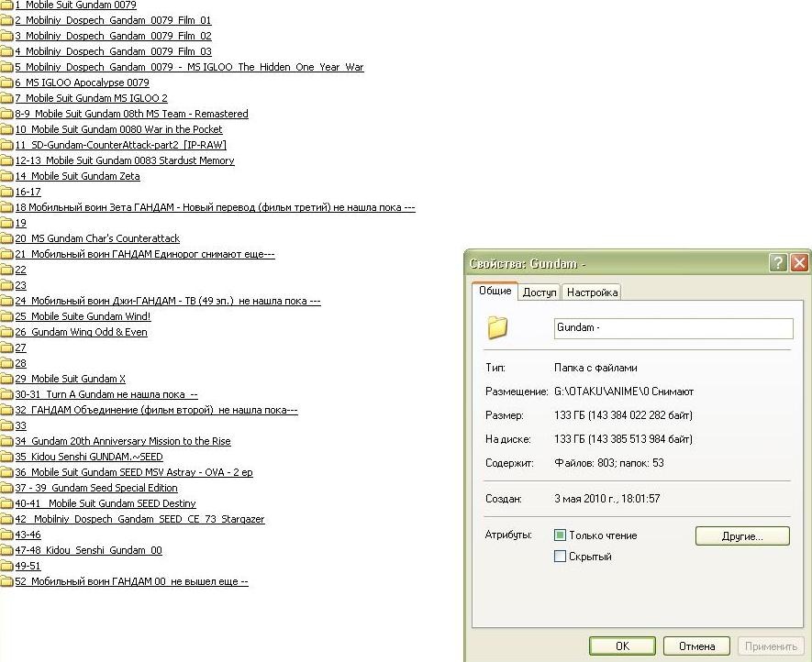Open '3_Mobilniy_Dospech_Gandam_0079_Film_02' folder link
Viewport: 812px width, 662px height.
(x=113, y=37)
